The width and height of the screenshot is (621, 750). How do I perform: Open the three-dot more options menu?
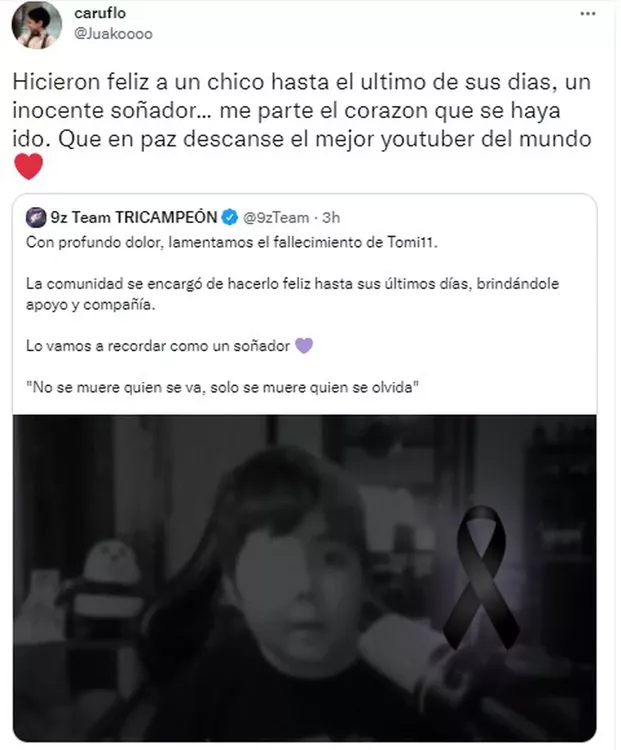click(588, 13)
